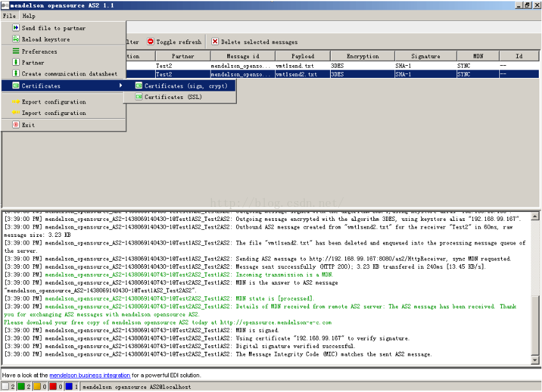This screenshot has width=542, height=392.
Task: Open Certificates (SSL) submenu entry
Action: [x=180, y=97]
